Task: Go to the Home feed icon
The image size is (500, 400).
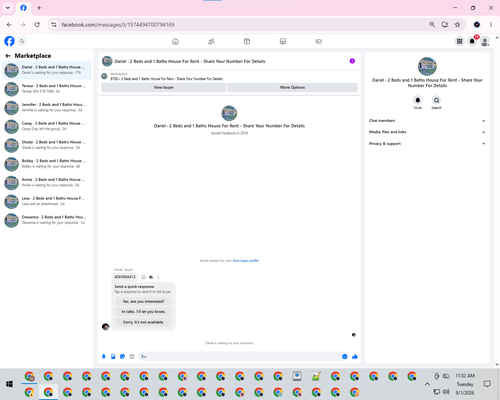Action: pyautogui.click(x=175, y=41)
